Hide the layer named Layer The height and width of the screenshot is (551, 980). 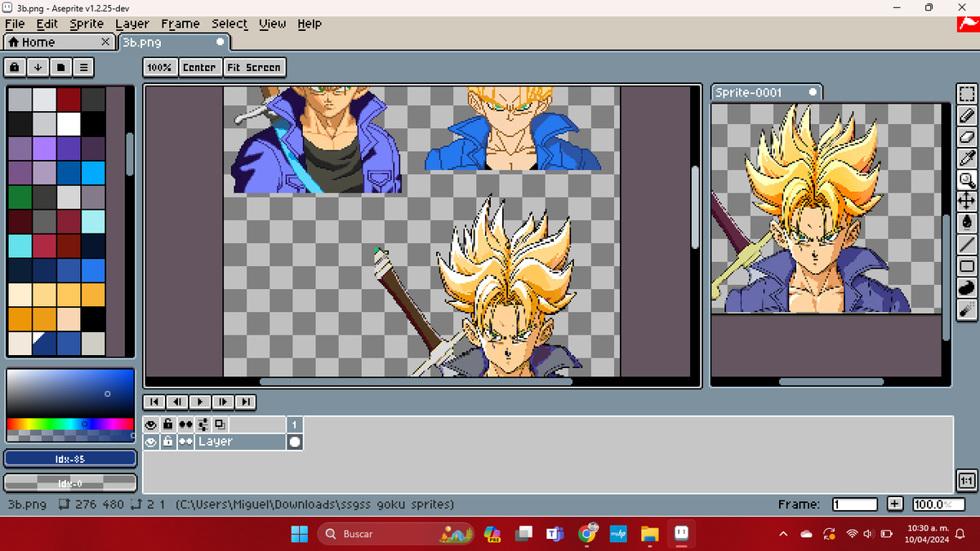151,442
